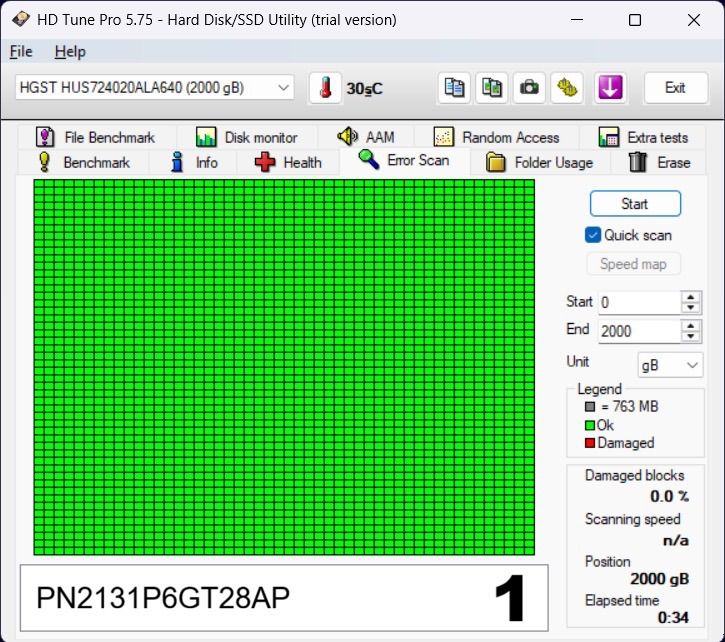Expand the HGST drive selection dropdown

point(154,87)
